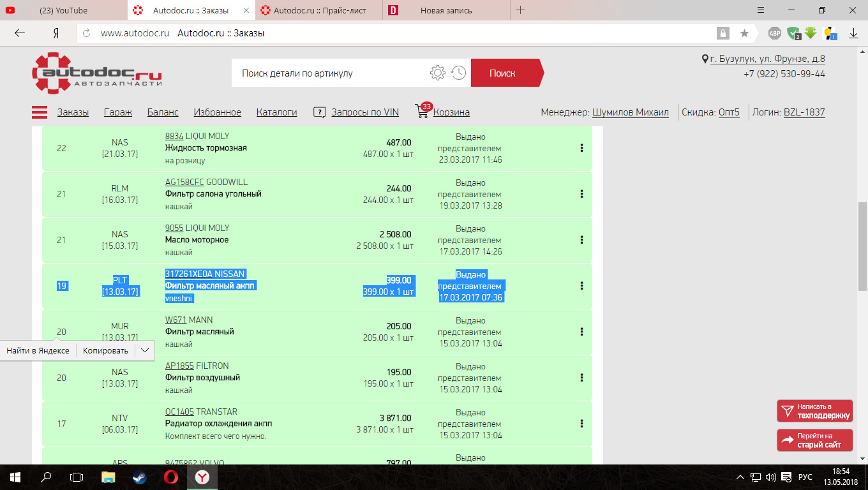Expand the copy popup dropdown arrow
This screenshot has width=868, height=490.
(x=145, y=350)
